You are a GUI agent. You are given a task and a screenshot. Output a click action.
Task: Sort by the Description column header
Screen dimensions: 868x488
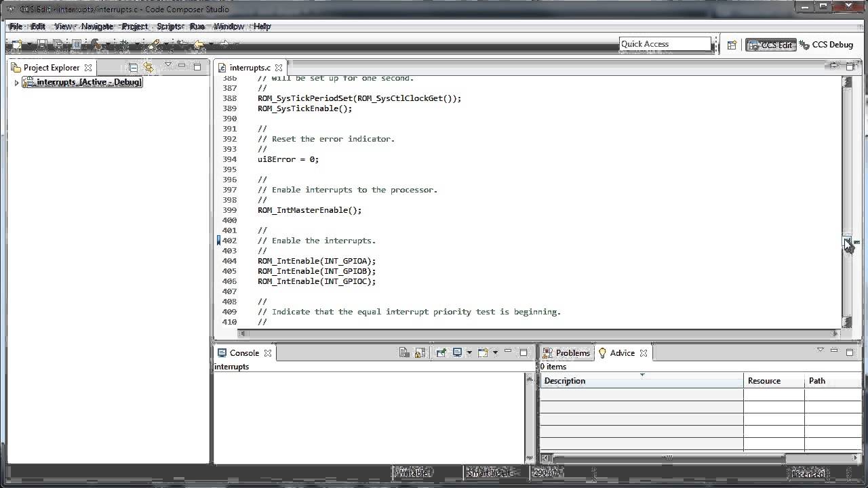[642, 381]
